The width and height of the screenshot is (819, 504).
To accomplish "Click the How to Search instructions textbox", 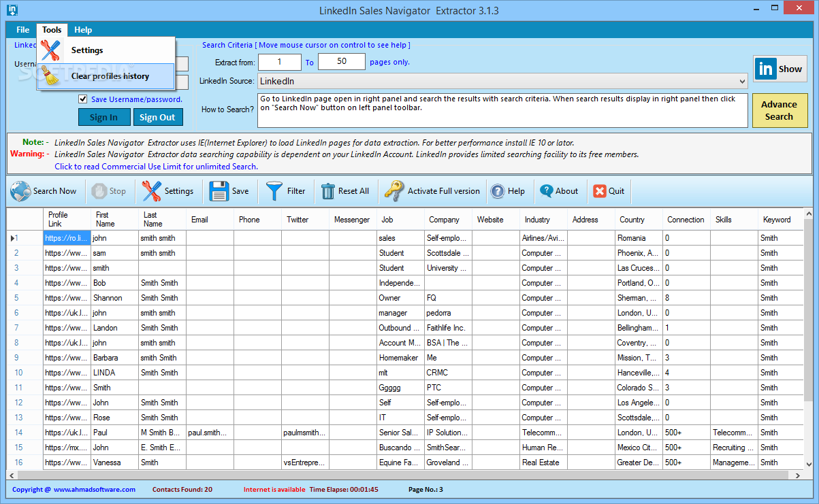I will coord(502,110).
